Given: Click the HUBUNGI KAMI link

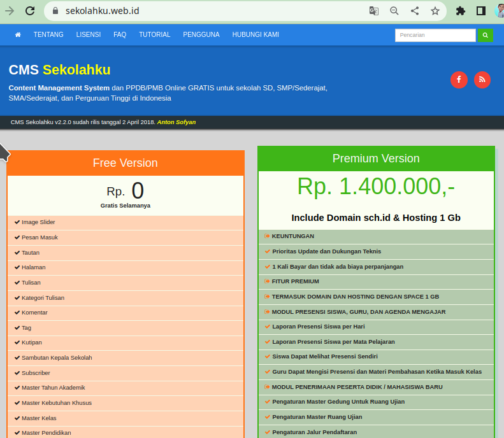Looking at the screenshot, I should point(256,35).
